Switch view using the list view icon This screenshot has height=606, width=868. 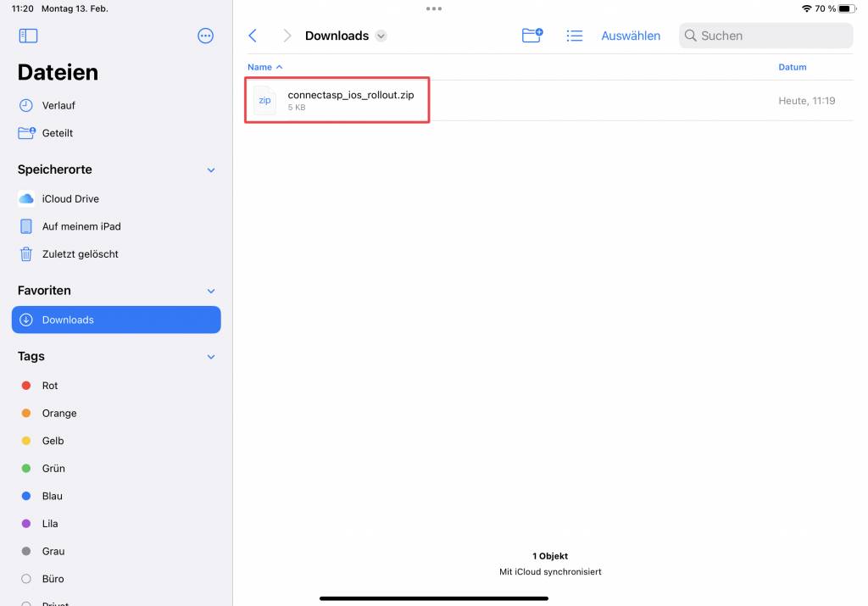575,36
